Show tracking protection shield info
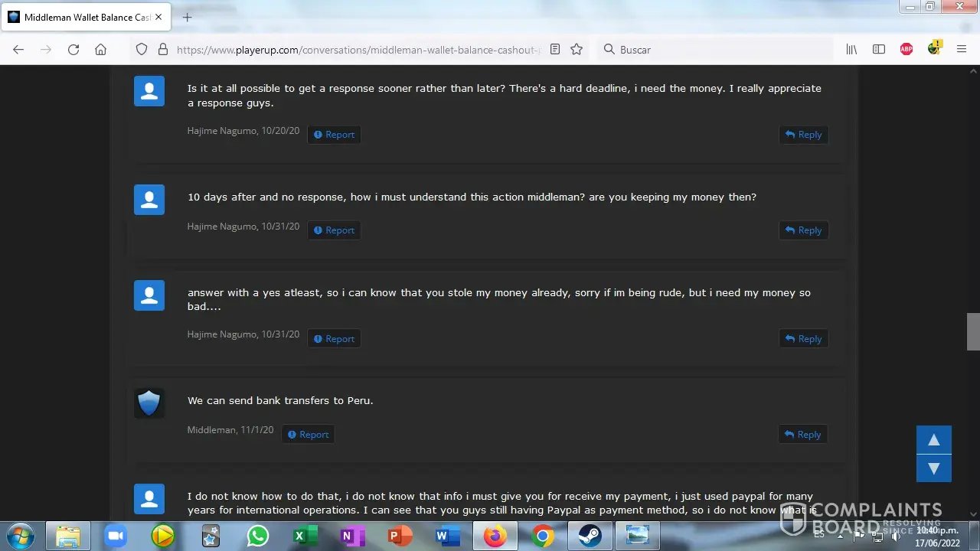 pos(141,49)
